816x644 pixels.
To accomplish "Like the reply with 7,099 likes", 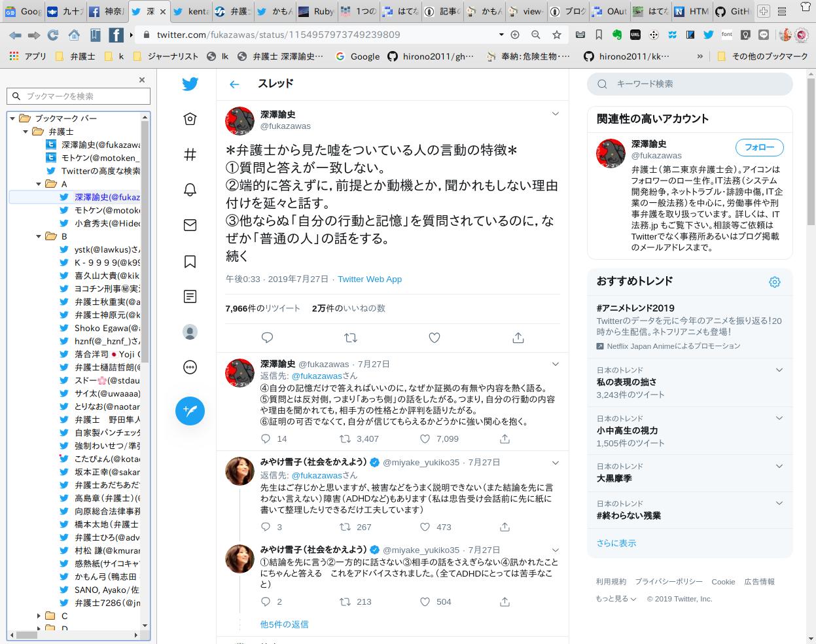I will 425,438.
